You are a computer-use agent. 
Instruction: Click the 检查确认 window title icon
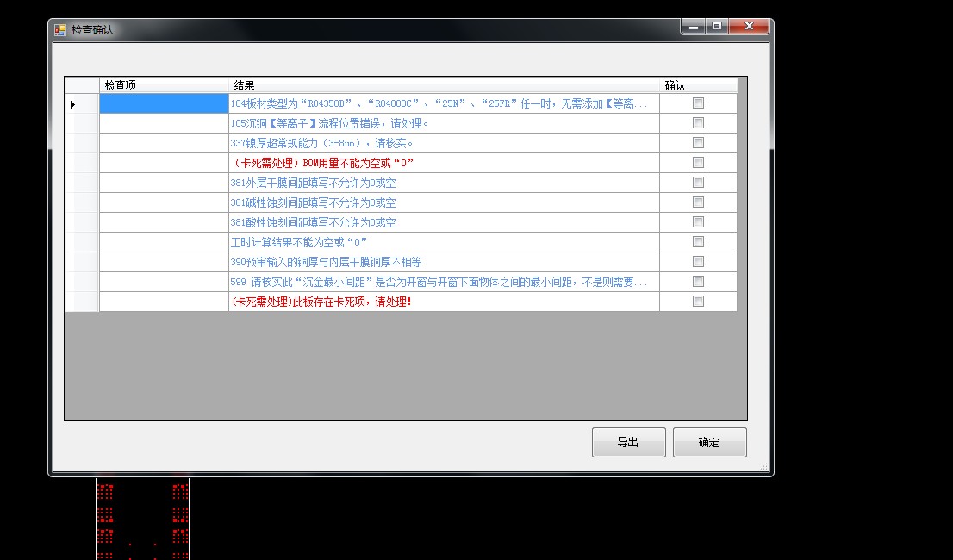tap(60, 30)
